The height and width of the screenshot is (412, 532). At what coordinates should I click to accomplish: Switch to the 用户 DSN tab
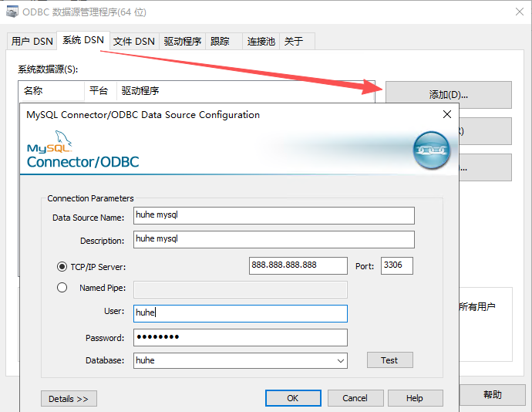pos(32,42)
